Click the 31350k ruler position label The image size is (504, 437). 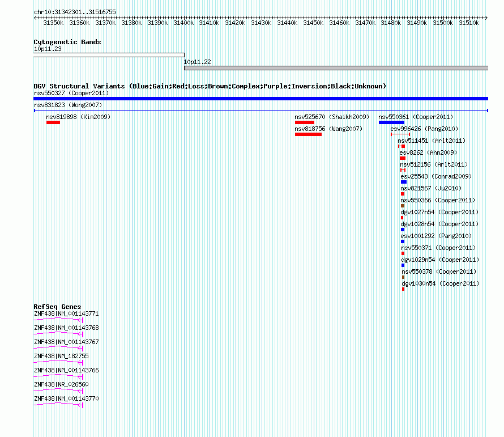(53, 23)
